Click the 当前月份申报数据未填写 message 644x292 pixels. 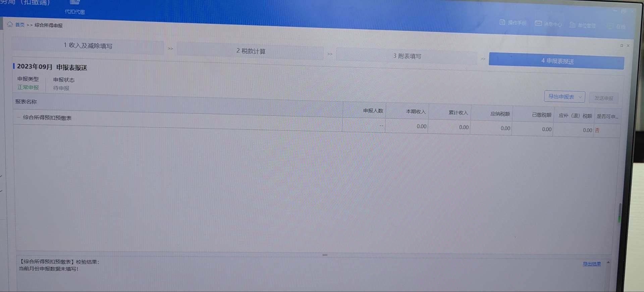click(48, 269)
